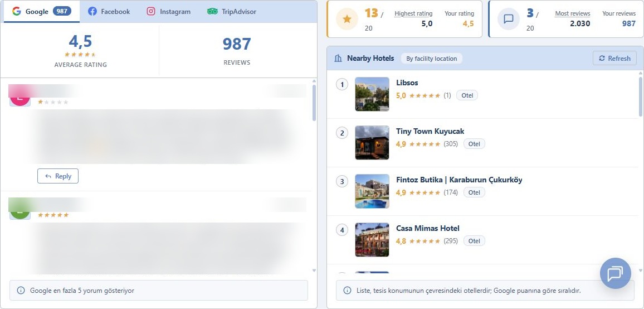Click the TripAdvisor owl icon
Viewport: 644px width, 309px height.
tap(212, 12)
